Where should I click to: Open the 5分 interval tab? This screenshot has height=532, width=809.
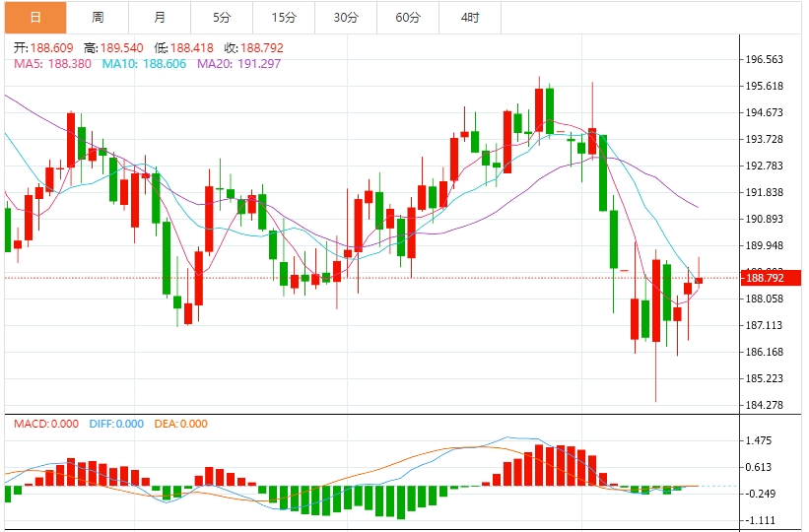click(x=222, y=18)
